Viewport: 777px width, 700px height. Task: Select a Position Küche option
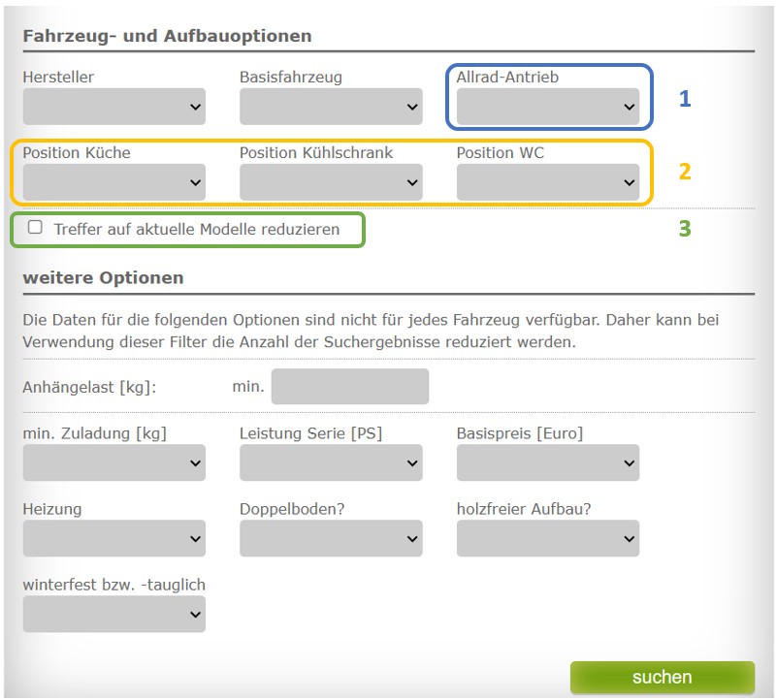113,182
